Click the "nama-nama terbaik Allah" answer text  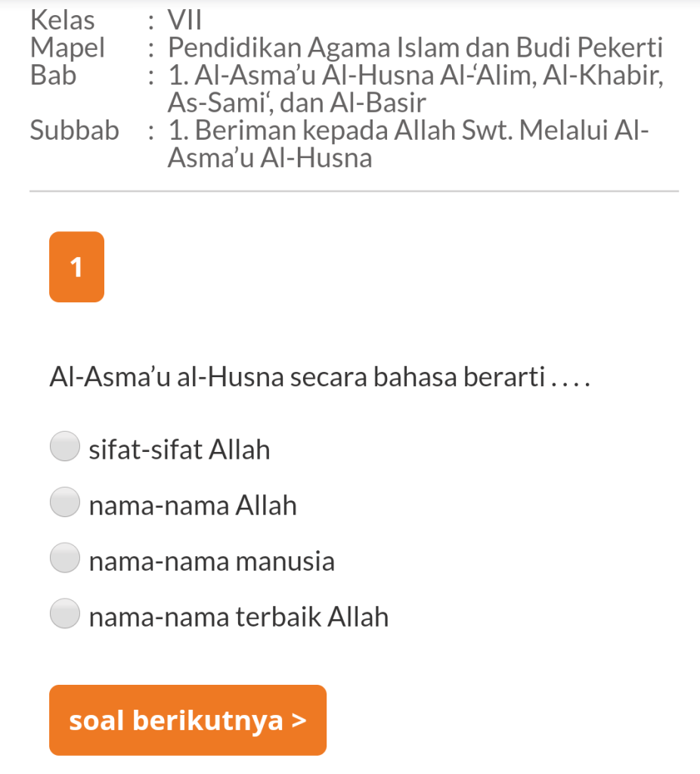click(x=239, y=618)
